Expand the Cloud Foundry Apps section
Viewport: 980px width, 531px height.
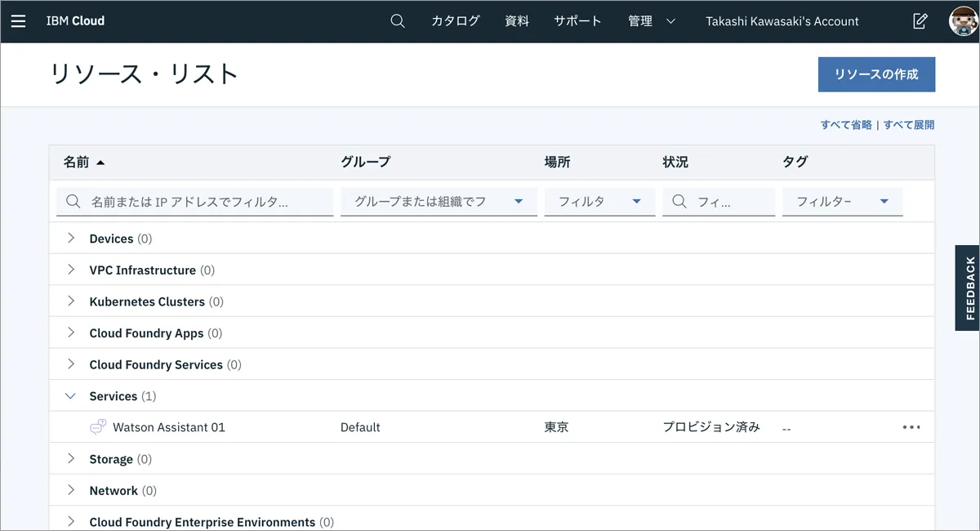(x=71, y=332)
